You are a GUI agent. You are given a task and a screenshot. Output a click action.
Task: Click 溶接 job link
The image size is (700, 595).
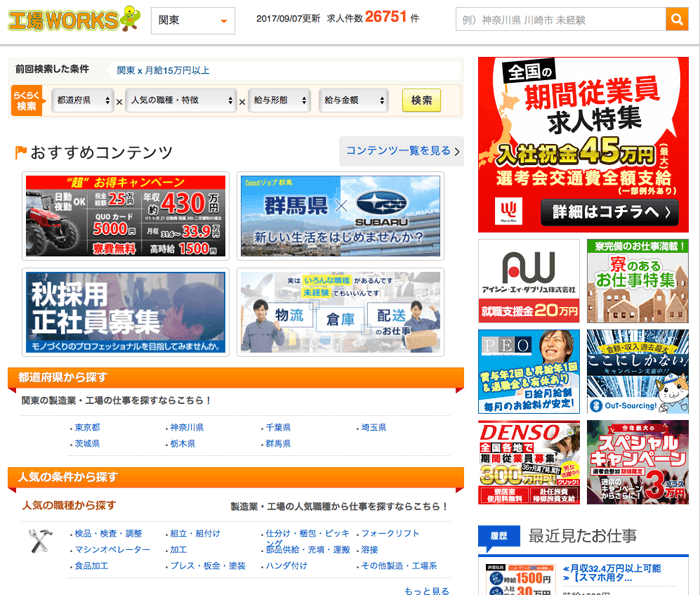(x=370, y=549)
